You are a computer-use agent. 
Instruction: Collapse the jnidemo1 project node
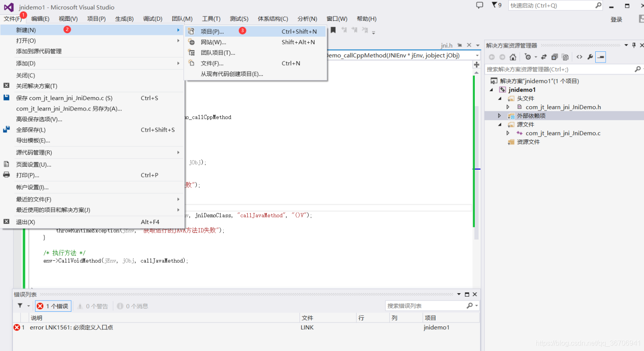click(x=492, y=90)
